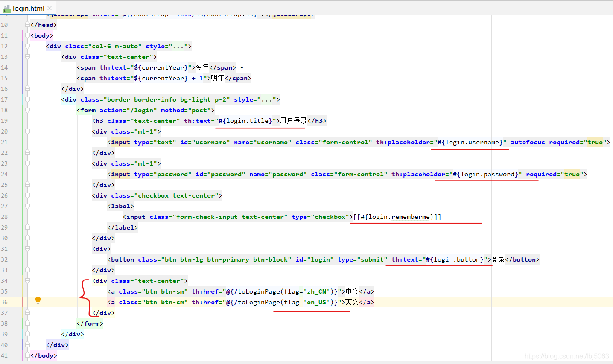Click fold end marker on line 41

(27, 355)
